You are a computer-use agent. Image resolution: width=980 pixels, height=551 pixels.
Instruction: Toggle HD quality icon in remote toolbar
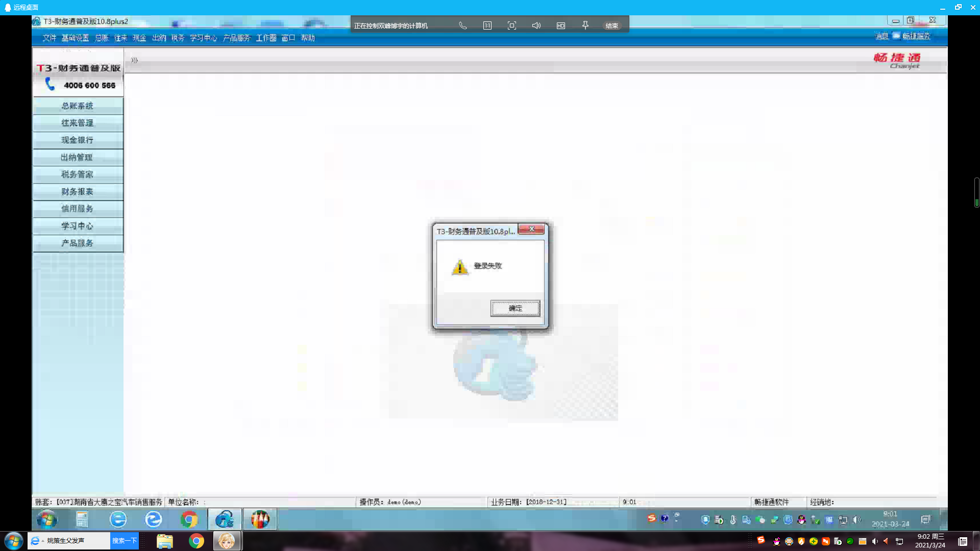(561, 26)
